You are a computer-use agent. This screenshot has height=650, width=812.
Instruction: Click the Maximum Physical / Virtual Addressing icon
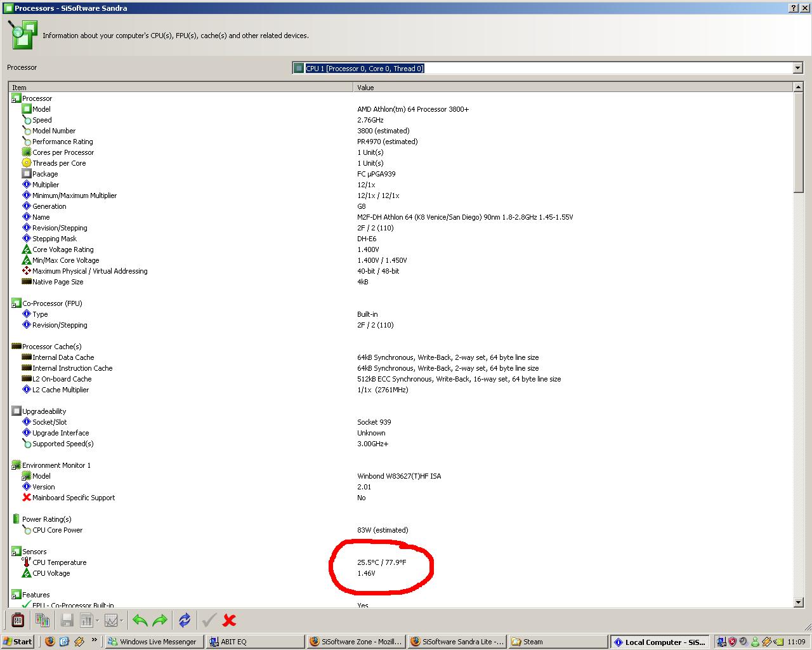27,271
